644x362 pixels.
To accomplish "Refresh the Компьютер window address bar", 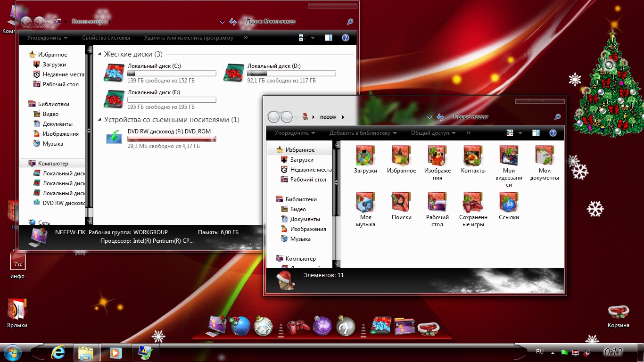I will tap(232, 22).
